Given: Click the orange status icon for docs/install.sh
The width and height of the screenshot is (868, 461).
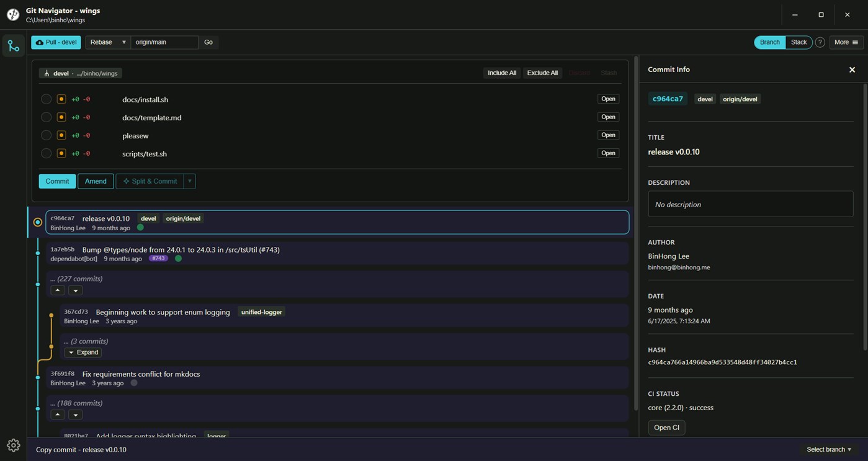Looking at the screenshot, I should [61, 99].
